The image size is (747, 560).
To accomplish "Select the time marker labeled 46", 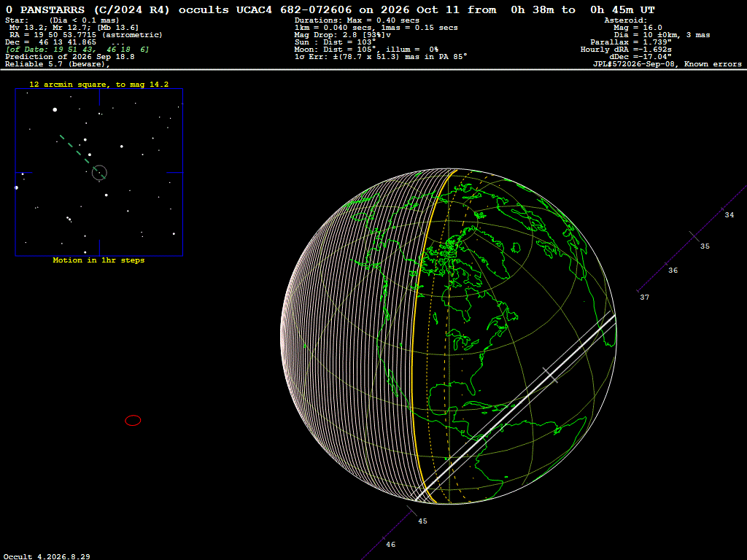I will click(391, 544).
